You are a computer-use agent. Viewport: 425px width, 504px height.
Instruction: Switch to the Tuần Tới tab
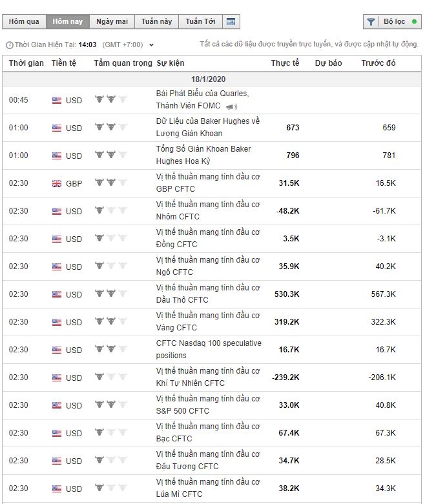pos(200,22)
